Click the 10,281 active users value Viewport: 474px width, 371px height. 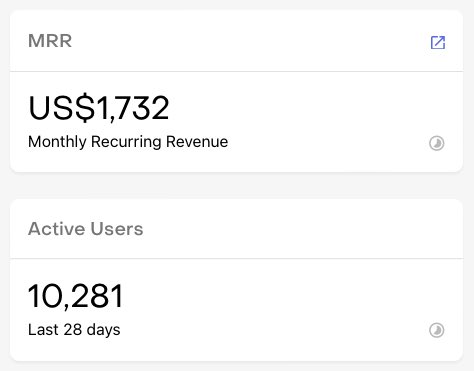[76, 296]
